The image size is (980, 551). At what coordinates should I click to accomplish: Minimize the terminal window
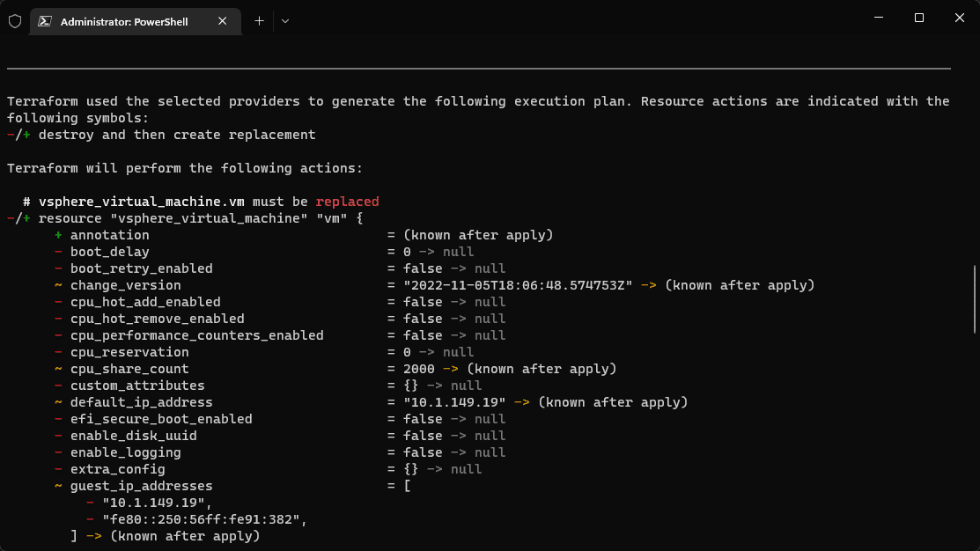878,18
